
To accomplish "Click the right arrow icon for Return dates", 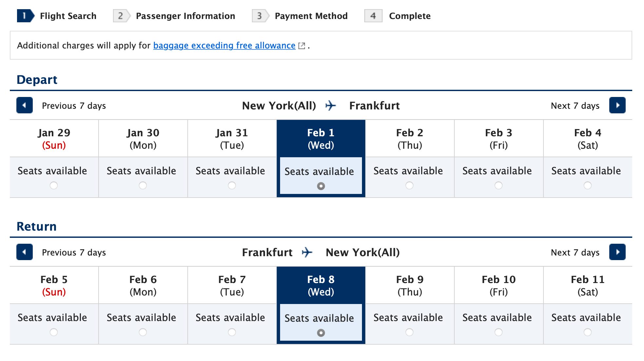I will tap(618, 252).
